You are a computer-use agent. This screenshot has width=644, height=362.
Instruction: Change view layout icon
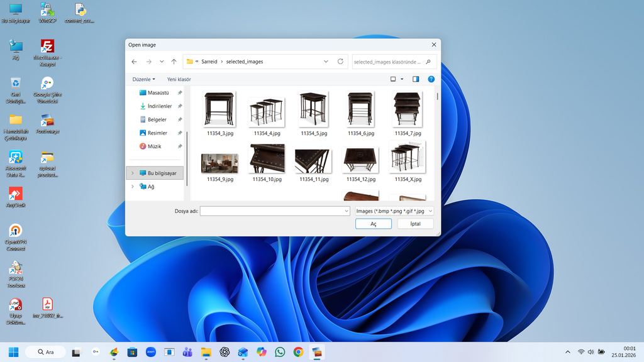click(x=393, y=79)
